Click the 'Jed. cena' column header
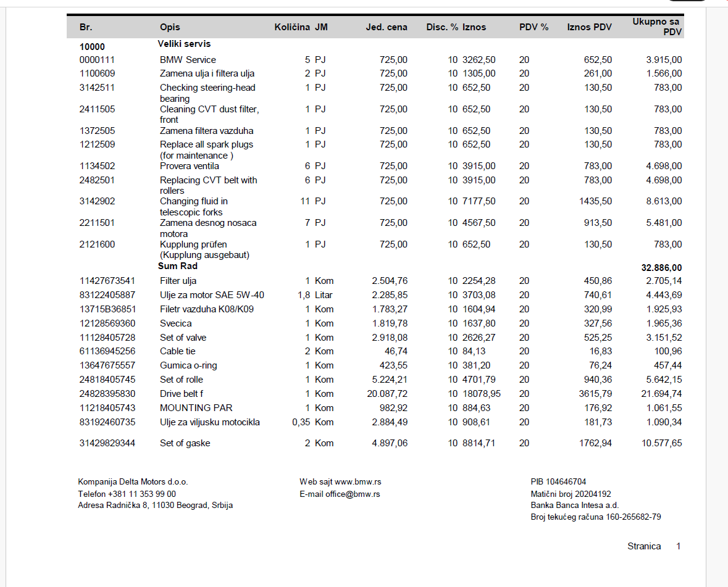 pos(387,27)
